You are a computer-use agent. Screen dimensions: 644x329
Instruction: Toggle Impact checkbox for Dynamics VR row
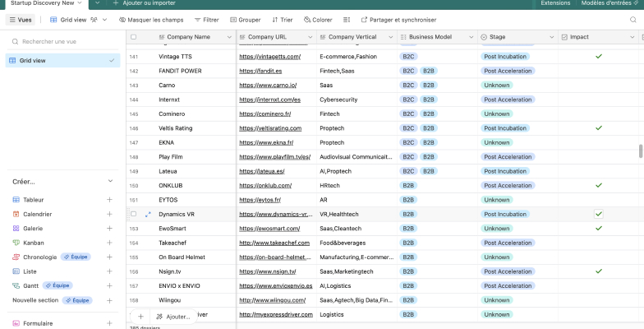click(599, 214)
